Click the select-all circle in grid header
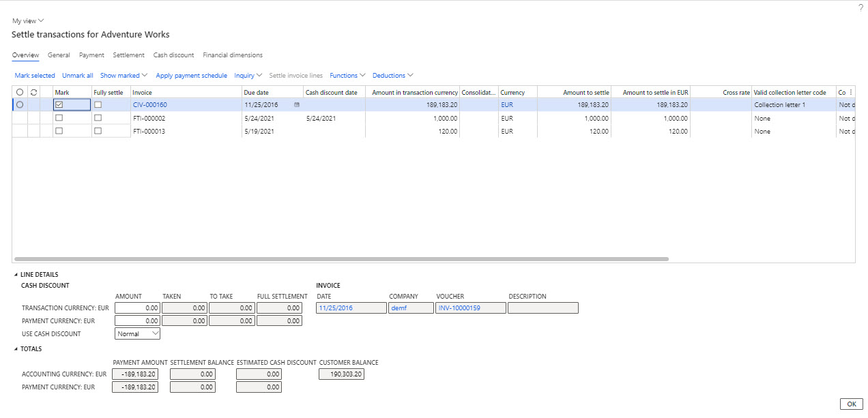Image resolution: width=868 pixels, height=418 pixels. (19, 92)
